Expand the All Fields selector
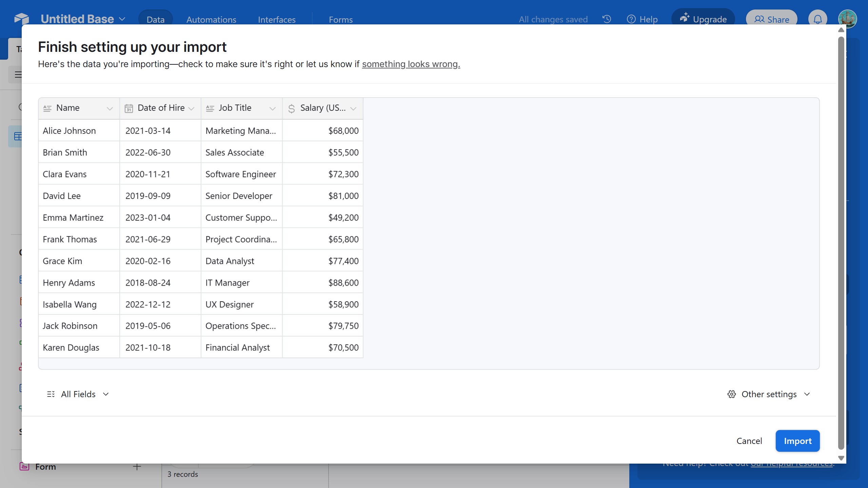 click(x=78, y=394)
